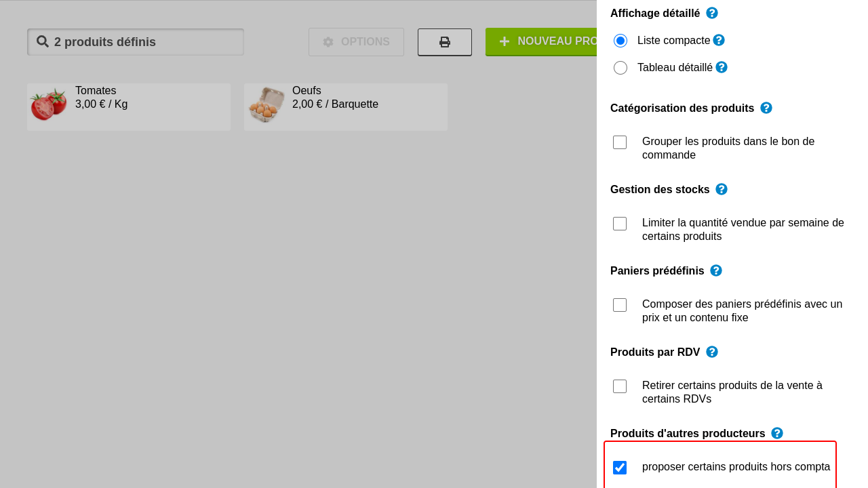Show help for Produits par RDV

pos(711,352)
